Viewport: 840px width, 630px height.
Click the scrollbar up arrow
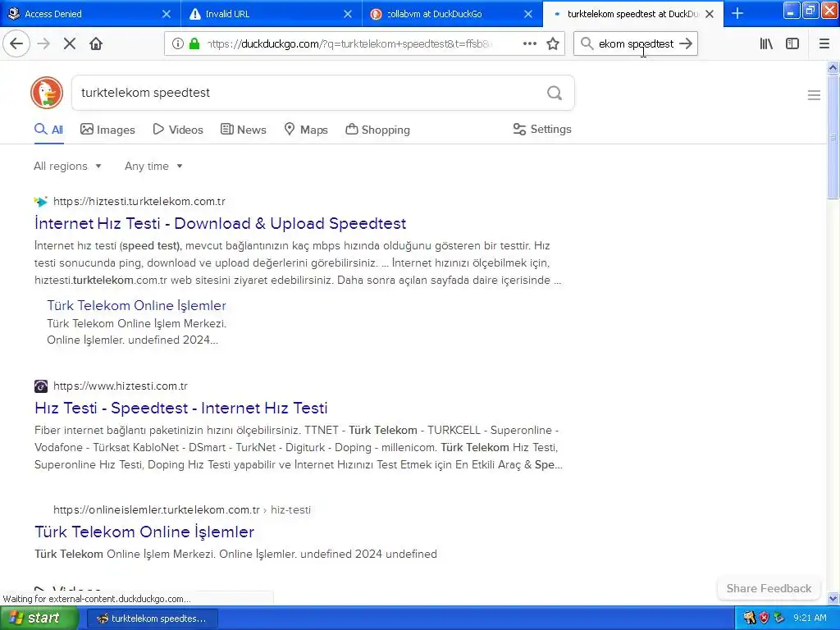[x=833, y=67]
